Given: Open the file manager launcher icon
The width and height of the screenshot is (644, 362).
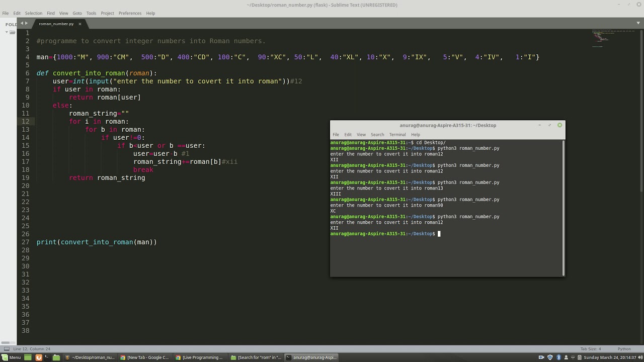Looking at the screenshot, I should pyautogui.click(x=56, y=357).
